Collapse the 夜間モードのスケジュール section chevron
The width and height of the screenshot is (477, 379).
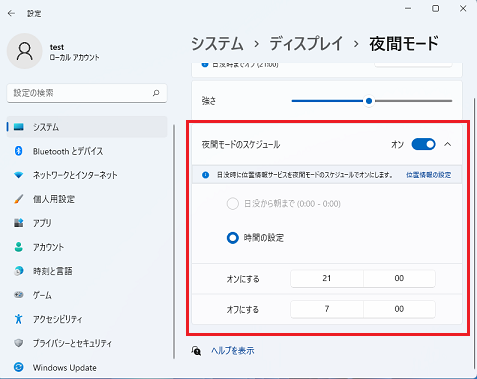(x=448, y=144)
